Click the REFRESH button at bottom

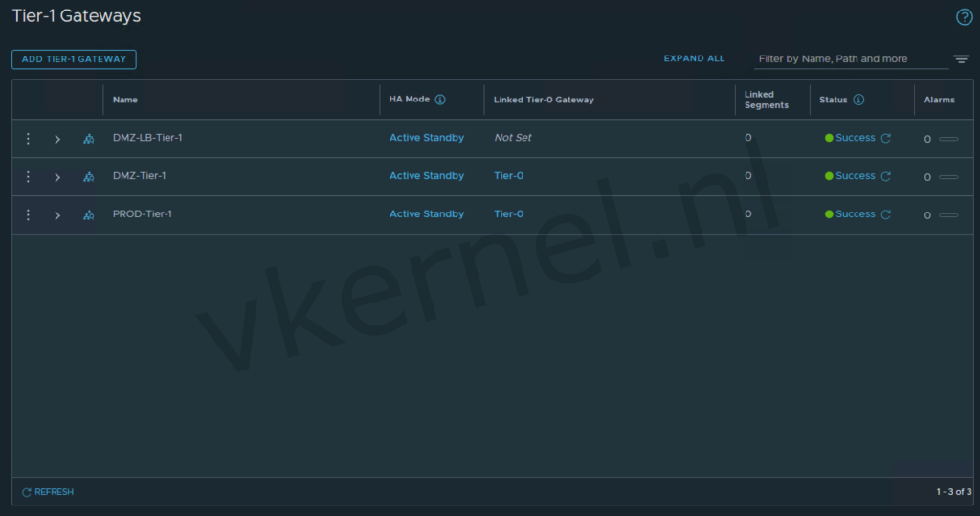48,492
